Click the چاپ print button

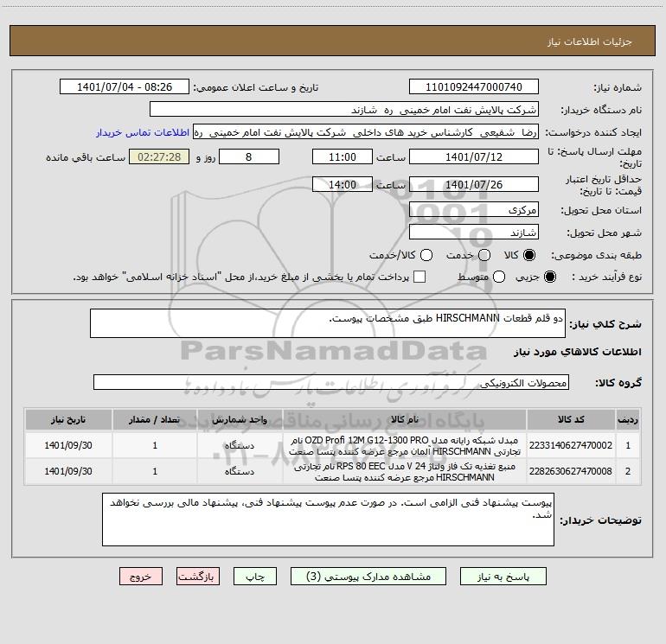point(255,577)
